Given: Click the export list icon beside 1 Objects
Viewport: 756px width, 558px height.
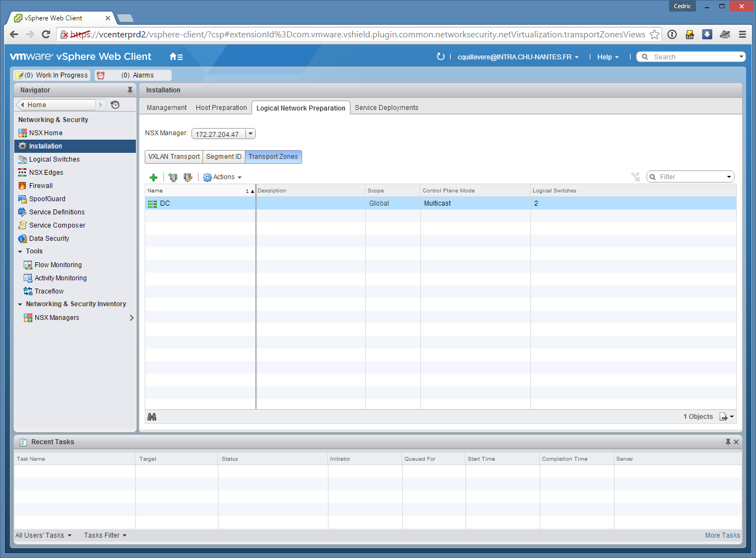Looking at the screenshot, I should point(724,417).
